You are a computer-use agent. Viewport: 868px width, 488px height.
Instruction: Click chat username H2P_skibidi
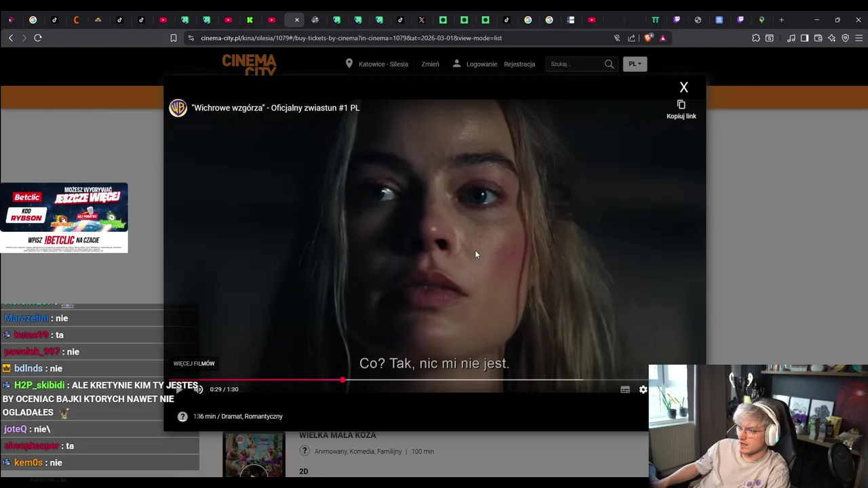(x=39, y=385)
